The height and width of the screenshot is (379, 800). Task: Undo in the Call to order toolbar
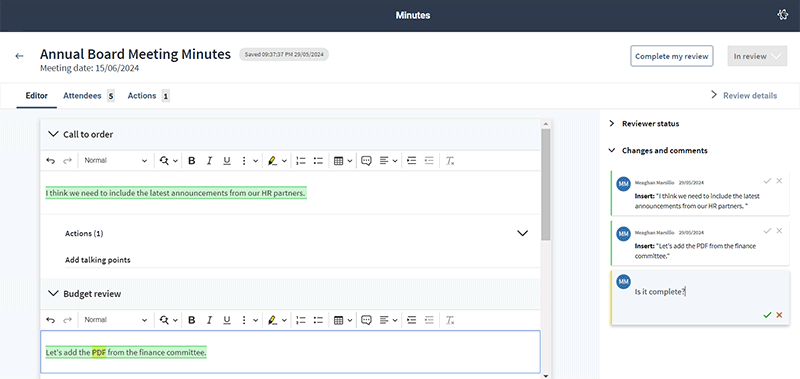pos(51,161)
